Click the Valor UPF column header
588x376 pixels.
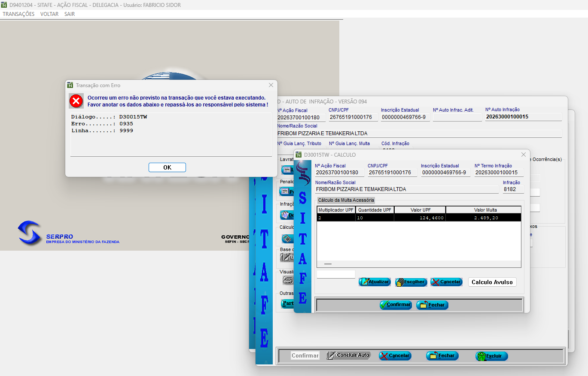(x=420, y=210)
